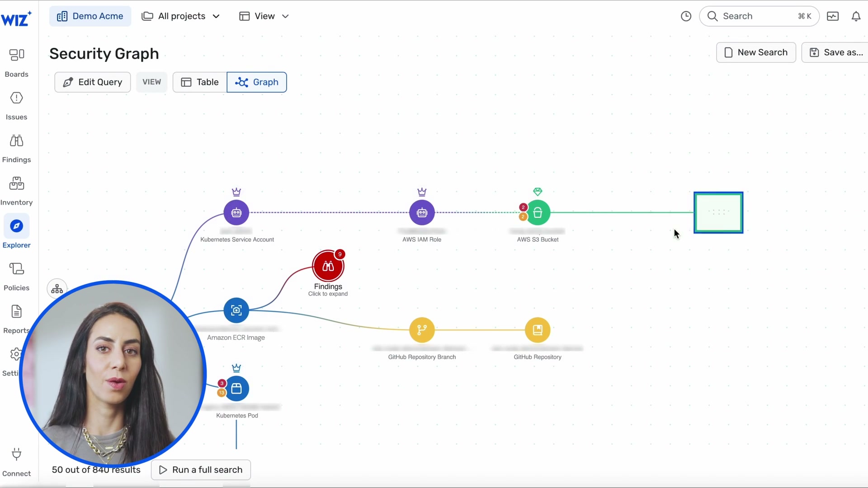Viewport: 868px width, 488px height.
Task: Open Inventory in the sidebar
Action: click(x=17, y=192)
